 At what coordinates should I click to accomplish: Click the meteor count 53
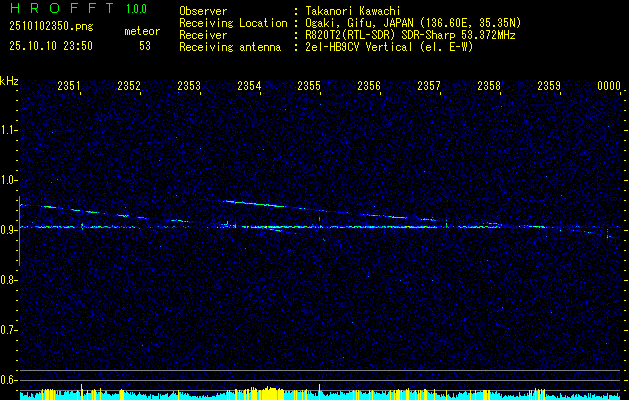[x=145, y=46]
